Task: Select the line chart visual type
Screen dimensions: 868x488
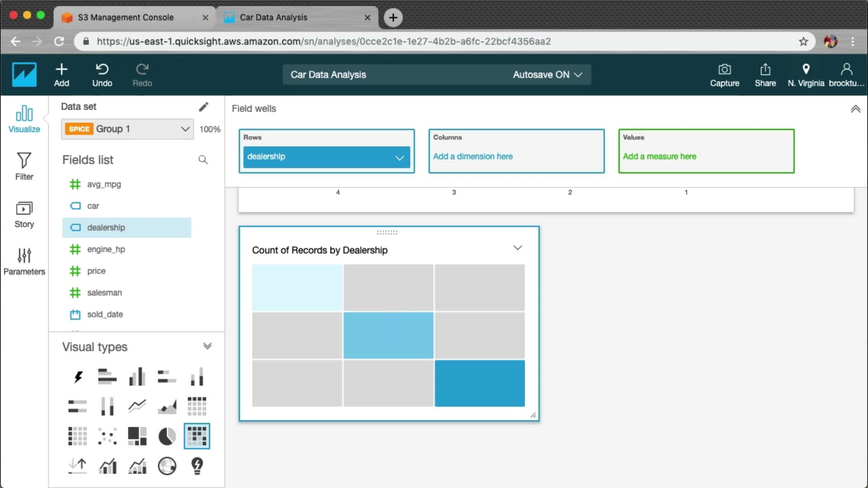Action: point(137,406)
